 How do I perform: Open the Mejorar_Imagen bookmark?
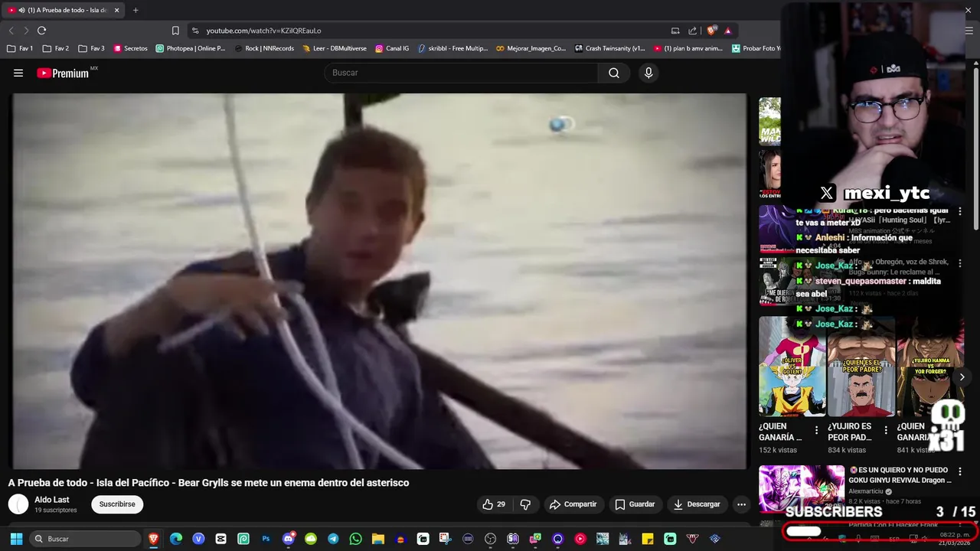(x=531, y=48)
